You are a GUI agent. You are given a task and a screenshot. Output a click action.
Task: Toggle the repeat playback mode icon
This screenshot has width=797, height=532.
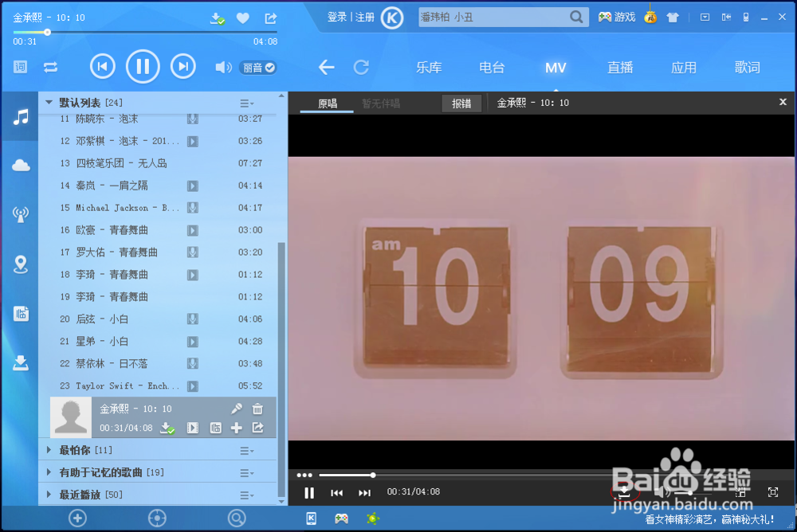point(51,68)
